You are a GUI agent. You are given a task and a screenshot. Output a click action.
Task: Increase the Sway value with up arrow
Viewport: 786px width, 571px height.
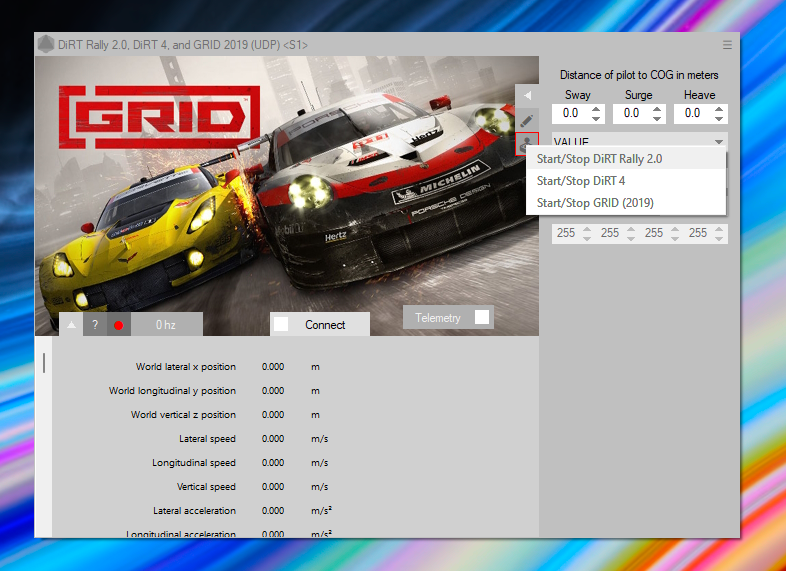596,109
